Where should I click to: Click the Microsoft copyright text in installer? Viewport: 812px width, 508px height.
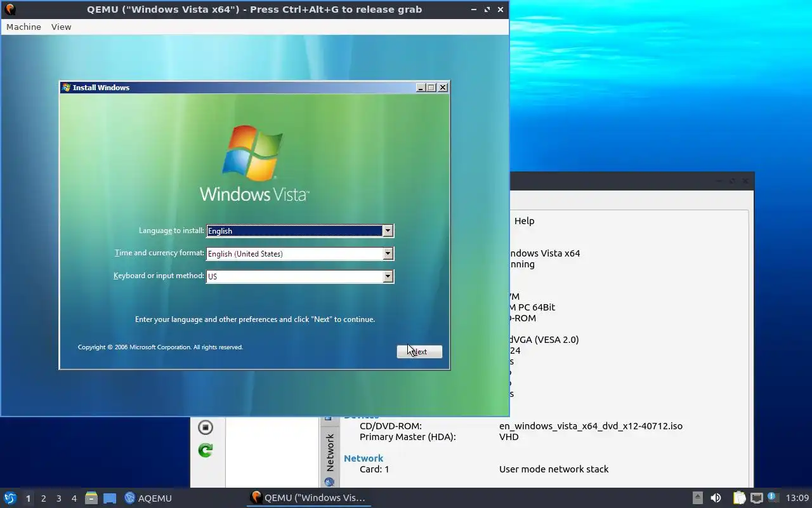click(x=160, y=347)
